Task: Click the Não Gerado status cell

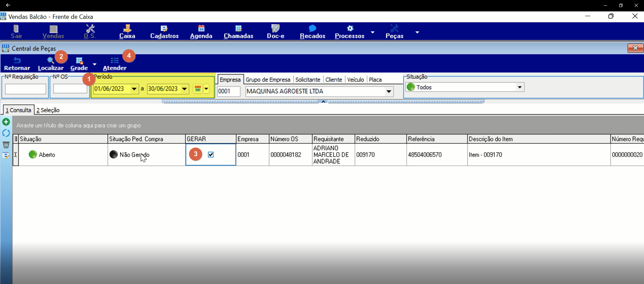Action: coord(147,155)
